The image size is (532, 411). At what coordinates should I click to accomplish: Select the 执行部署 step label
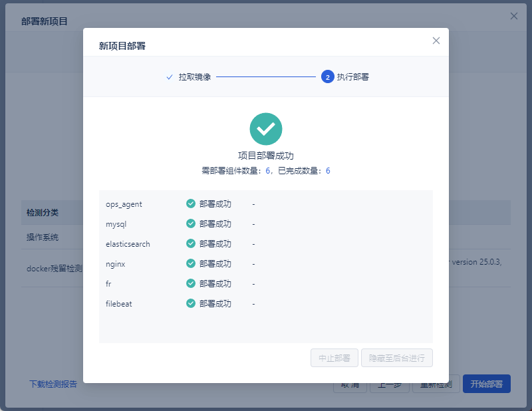click(353, 77)
